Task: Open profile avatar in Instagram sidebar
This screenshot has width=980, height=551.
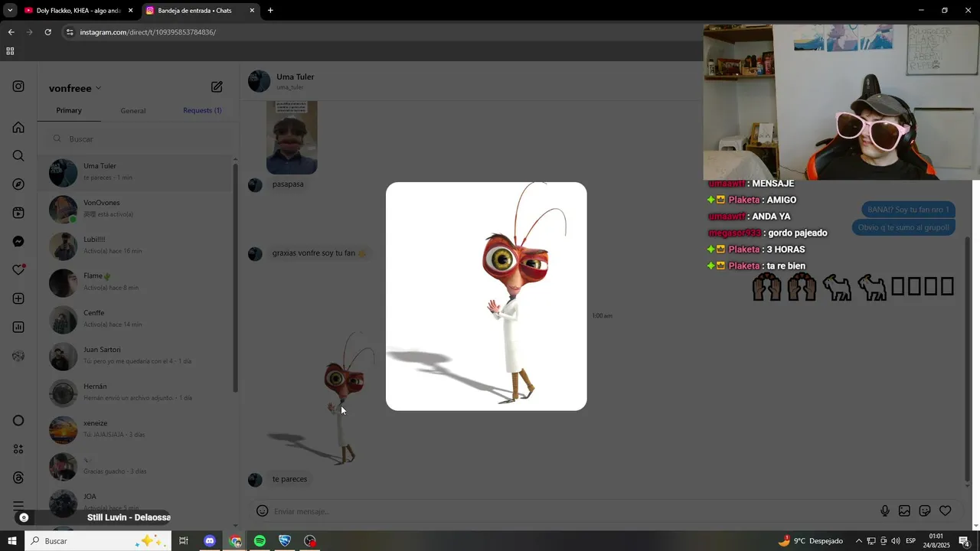Action: click(x=18, y=356)
